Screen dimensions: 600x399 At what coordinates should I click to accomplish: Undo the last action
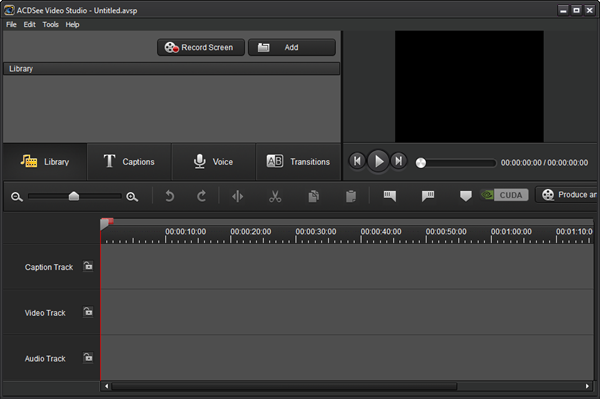tap(170, 196)
